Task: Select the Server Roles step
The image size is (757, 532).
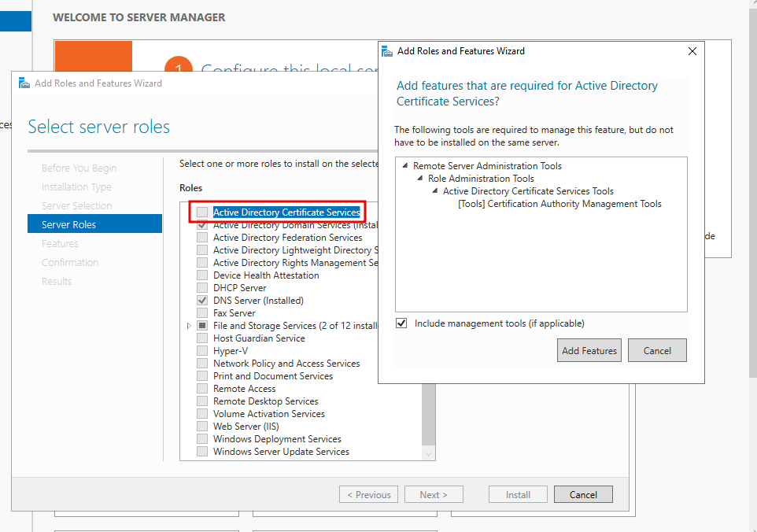Action: tap(94, 224)
